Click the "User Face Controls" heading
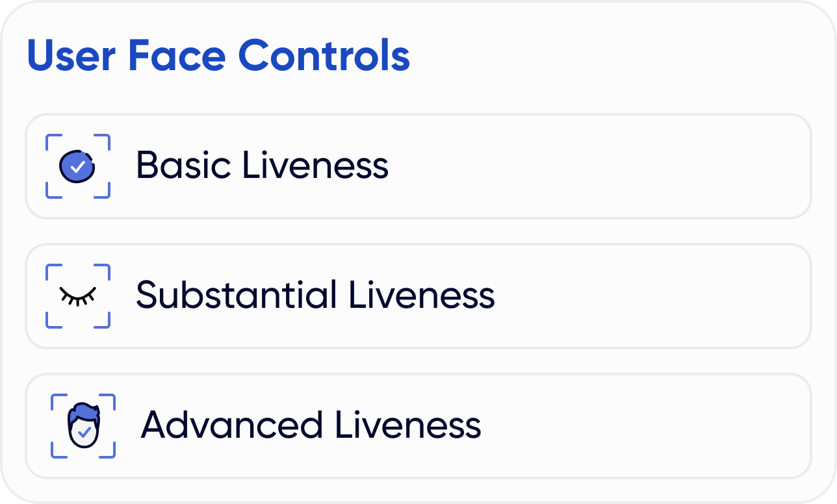The width and height of the screenshot is (837, 504). click(218, 56)
